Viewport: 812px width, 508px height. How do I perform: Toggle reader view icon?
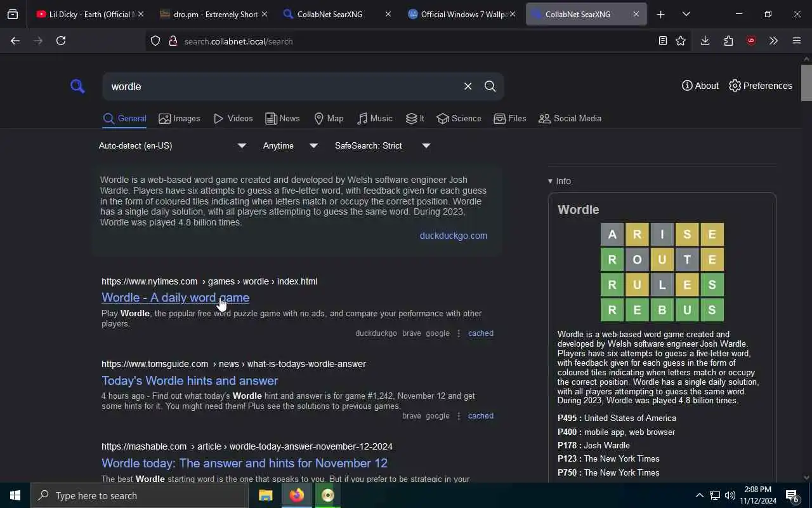tap(662, 41)
